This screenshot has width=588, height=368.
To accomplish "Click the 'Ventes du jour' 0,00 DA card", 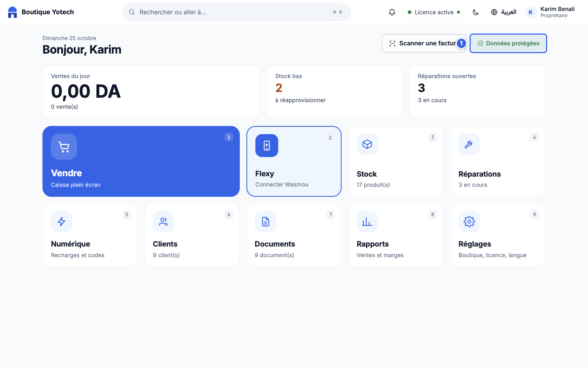I will [x=151, y=91].
